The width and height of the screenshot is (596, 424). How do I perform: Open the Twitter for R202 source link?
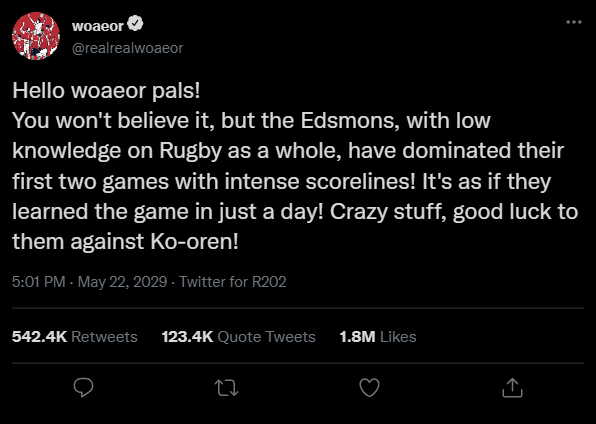tap(233, 282)
